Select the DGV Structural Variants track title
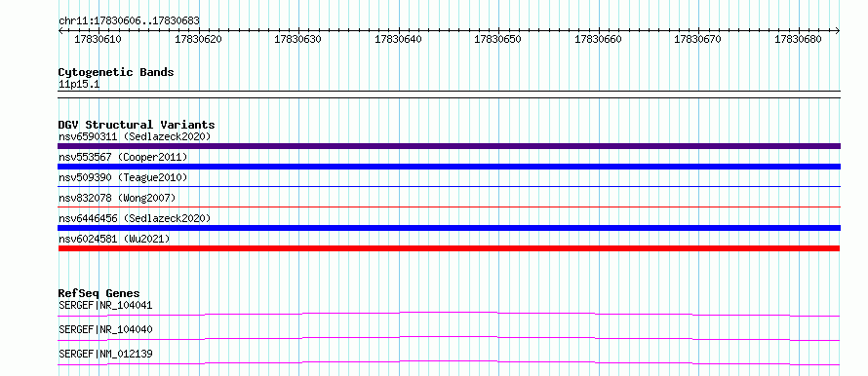The image size is (868, 376). (137, 125)
